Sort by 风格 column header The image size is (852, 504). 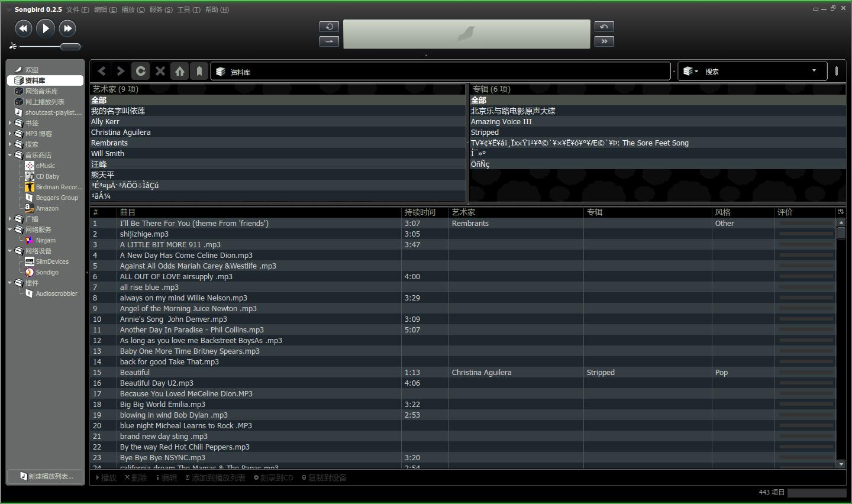(743, 212)
